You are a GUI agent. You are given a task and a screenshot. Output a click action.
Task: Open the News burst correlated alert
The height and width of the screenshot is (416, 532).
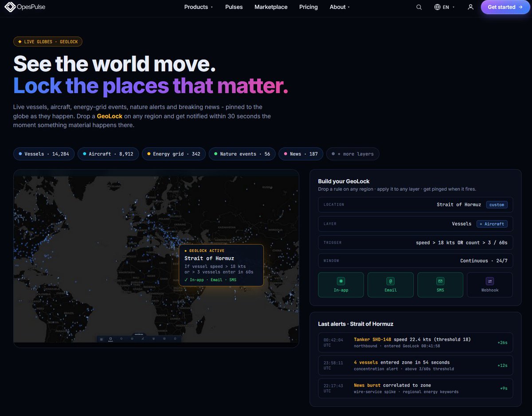415,388
